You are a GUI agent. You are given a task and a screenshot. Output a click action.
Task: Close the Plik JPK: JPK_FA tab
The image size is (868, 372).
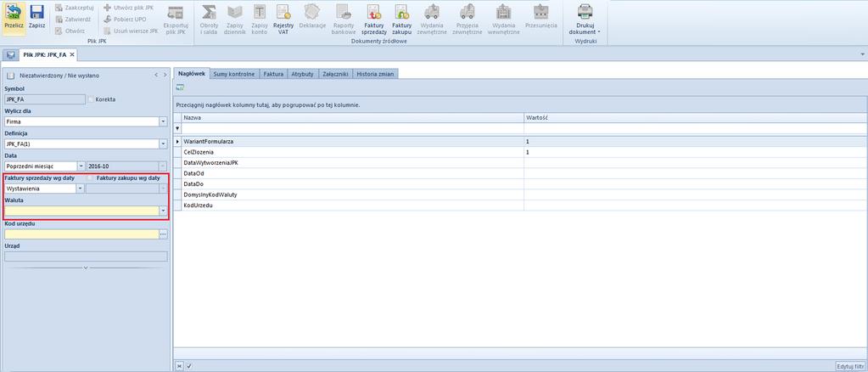[72, 55]
